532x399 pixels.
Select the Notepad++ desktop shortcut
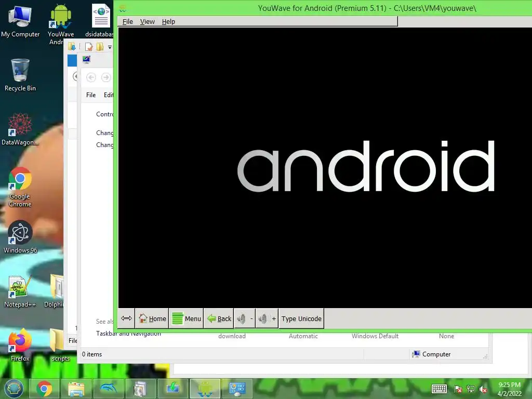coord(20,291)
